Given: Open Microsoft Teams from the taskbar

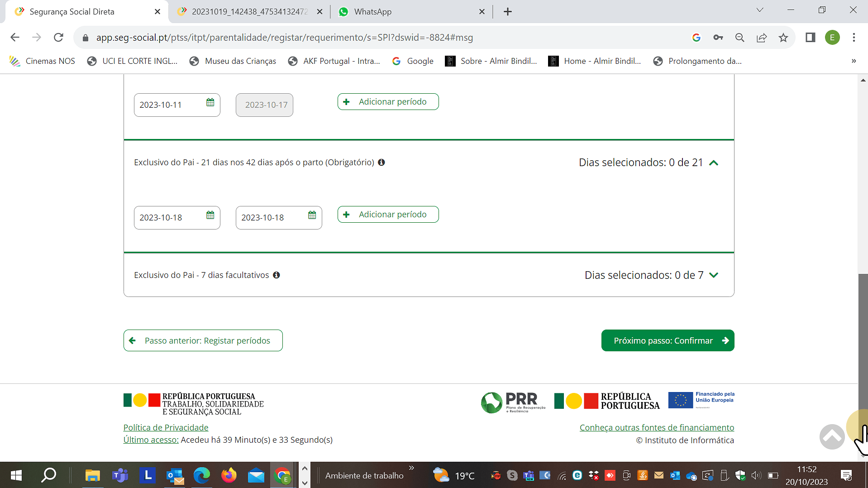Looking at the screenshot, I should pyautogui.click(x=120, y=475).
